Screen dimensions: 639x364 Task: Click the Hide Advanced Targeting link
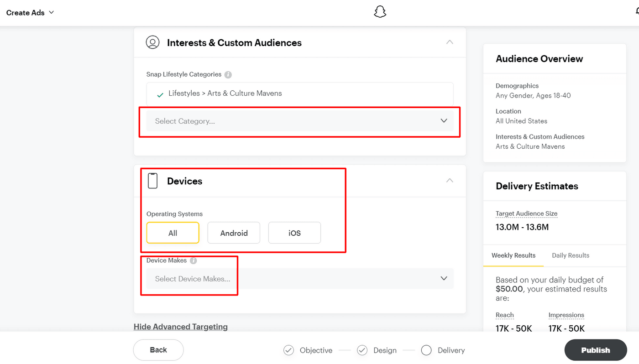[x=180, y=327]
